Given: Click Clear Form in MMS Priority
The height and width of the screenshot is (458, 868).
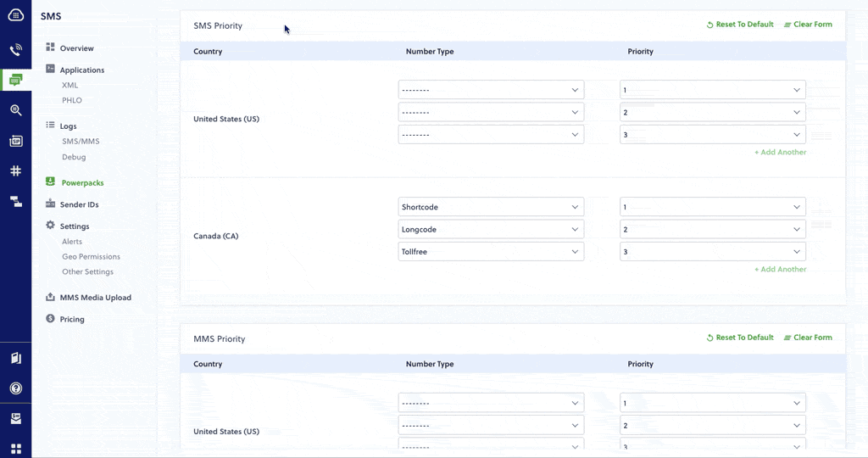Looking at the screenshot, I should (x=808, y=338).
